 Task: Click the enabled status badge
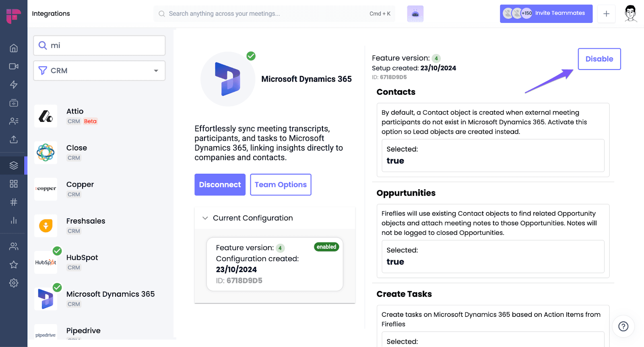pos(326,247)
